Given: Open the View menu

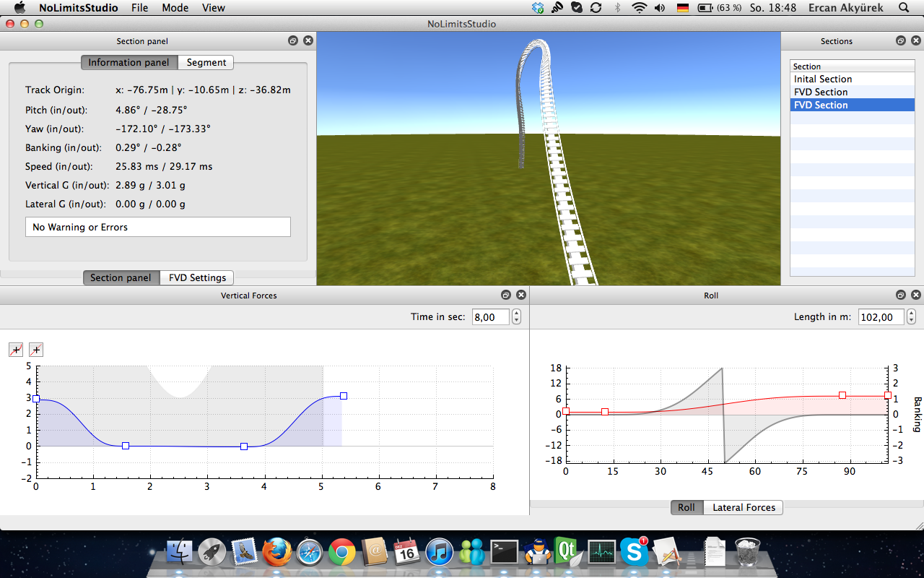Looking at the screenshot, I should [x=213, y=8].
